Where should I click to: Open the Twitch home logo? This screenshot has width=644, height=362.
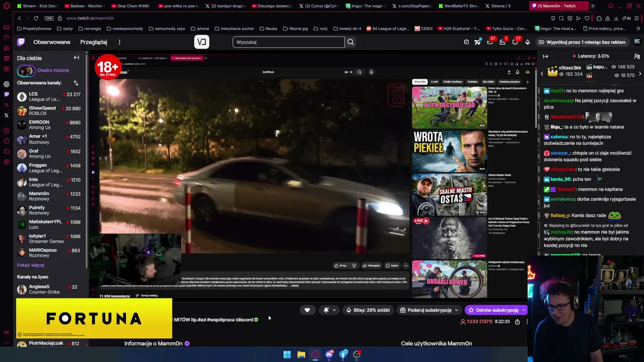tap(21, 42)
